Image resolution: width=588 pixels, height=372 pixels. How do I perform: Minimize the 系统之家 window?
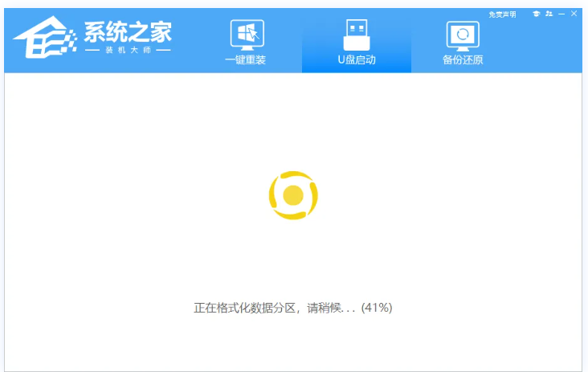tap(561, 14)
